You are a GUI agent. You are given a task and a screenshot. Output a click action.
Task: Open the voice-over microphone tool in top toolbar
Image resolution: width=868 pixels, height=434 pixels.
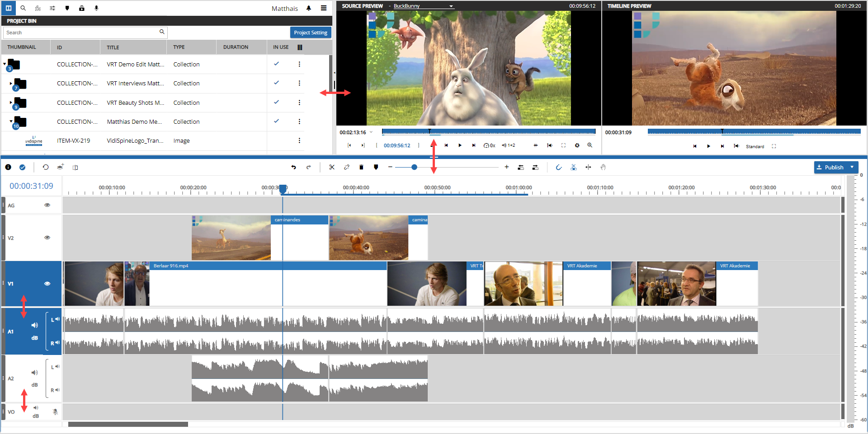pyautogui.click(x=96, y=8)
